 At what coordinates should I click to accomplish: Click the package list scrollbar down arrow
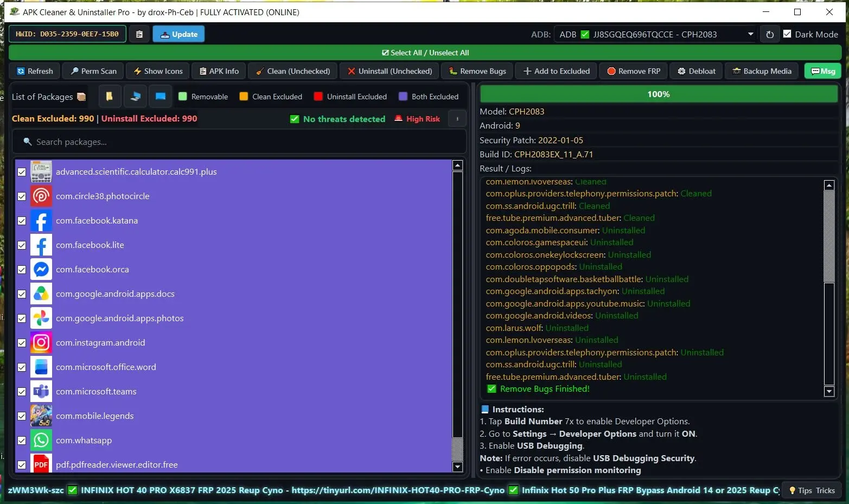[457, 467]
